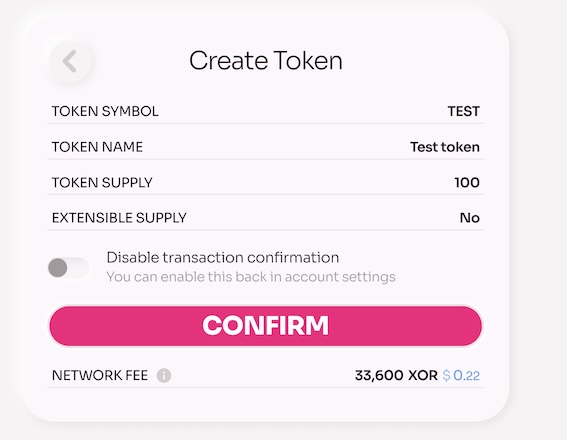Image resolution: width=567 pixels, height=440 pixels.
Task: Click the $0.22 fiat fee value
Action: 461,375
